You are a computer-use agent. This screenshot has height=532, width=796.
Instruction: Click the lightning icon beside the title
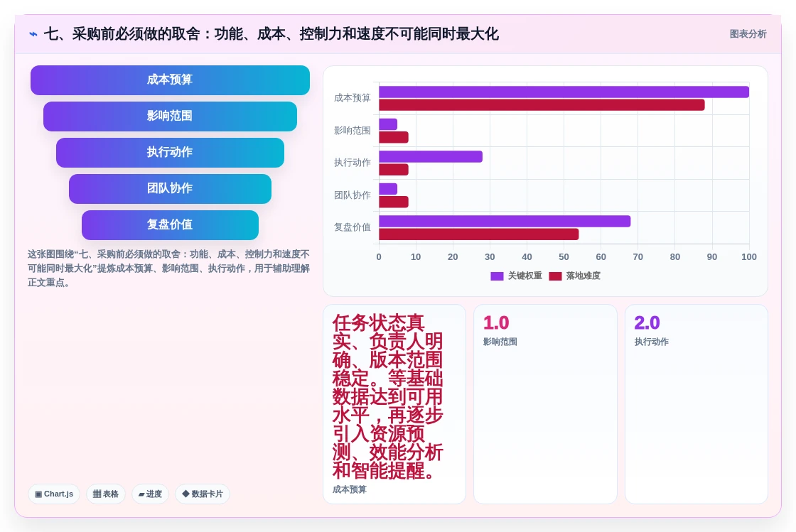pos(33,34)
